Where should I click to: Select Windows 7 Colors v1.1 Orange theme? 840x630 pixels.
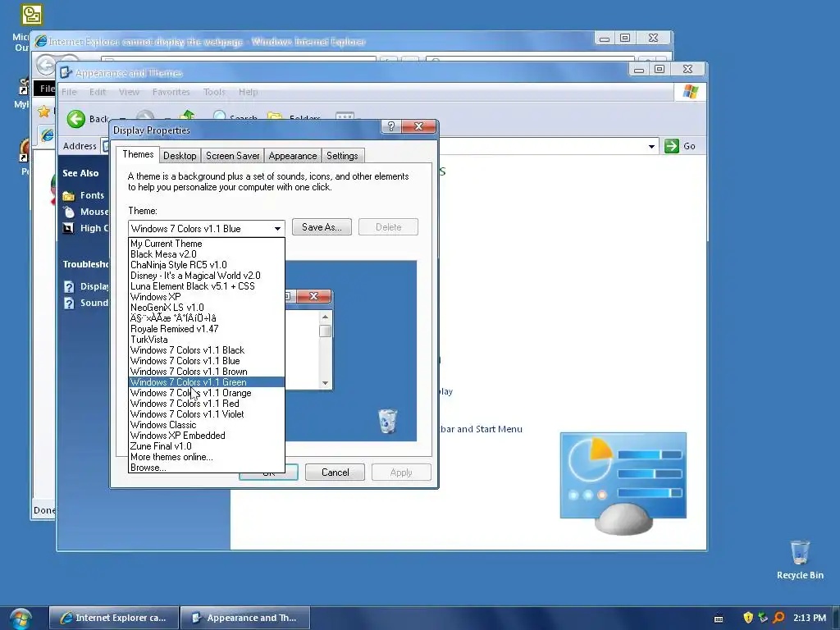206,393
